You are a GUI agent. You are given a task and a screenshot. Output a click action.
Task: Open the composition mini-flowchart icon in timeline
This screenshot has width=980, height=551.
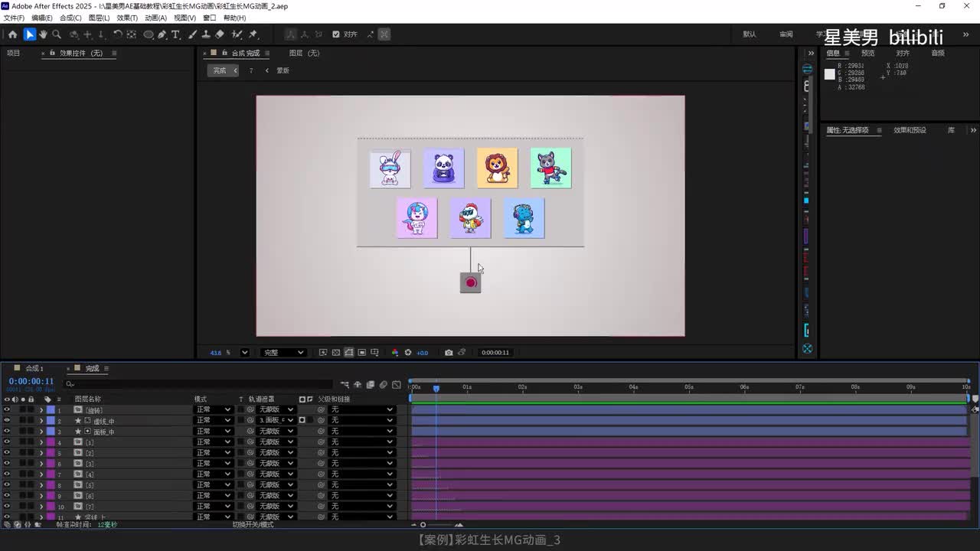[345, 384]
